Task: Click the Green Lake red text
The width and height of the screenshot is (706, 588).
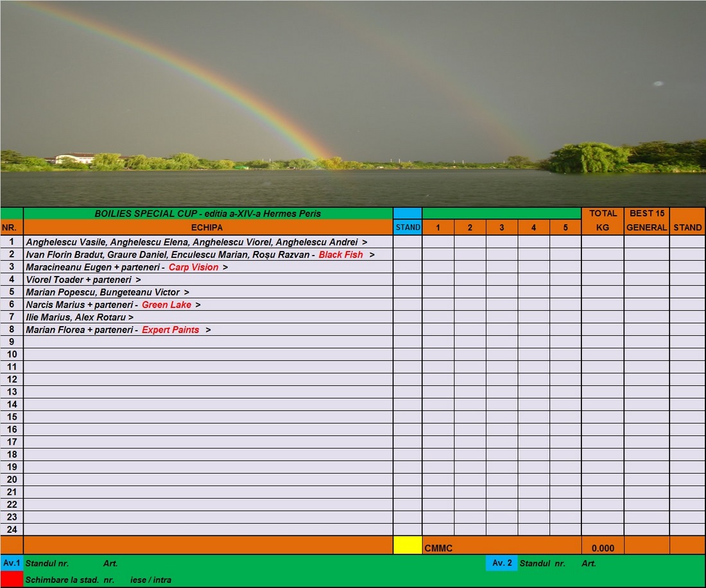Action: coord(166,305)
